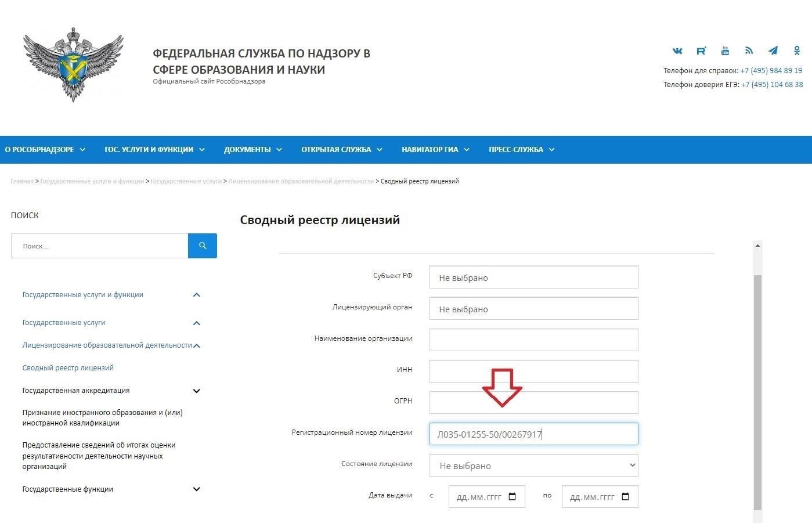
Task: Open the ГОС. УСЛУГИ И ФУНКЦИИ menu
Action: point(155,150)
